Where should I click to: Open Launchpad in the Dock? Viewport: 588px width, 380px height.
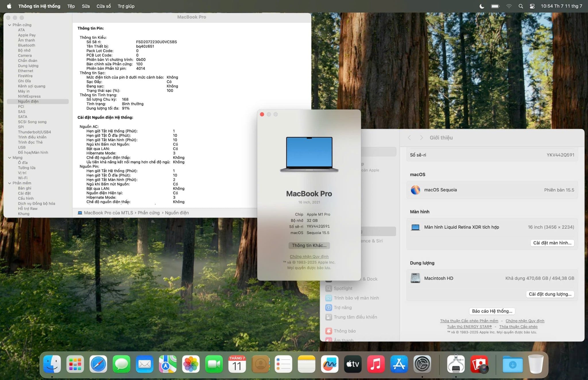[75, 364]
